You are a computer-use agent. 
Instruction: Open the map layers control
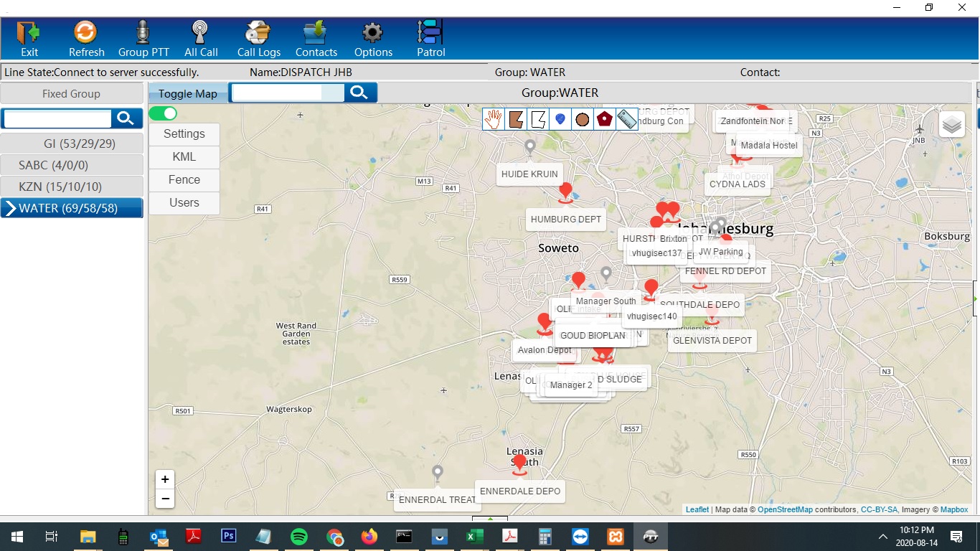pos(952,125)
